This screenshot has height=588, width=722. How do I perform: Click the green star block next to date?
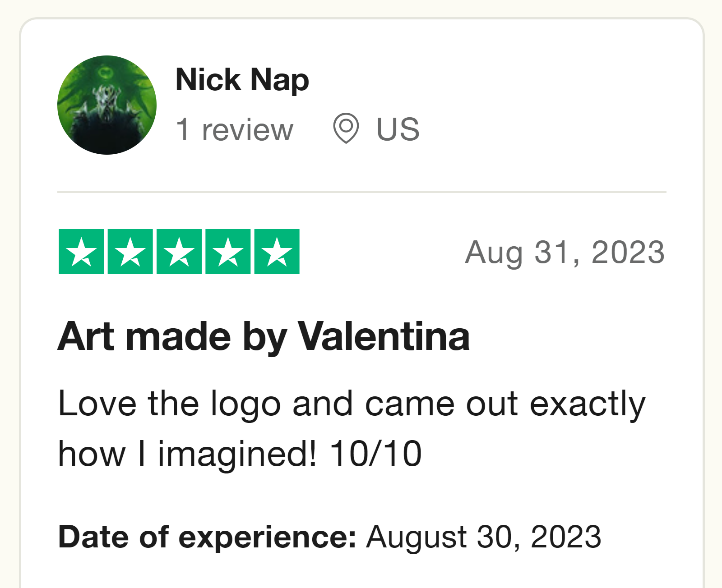[179, 251]
